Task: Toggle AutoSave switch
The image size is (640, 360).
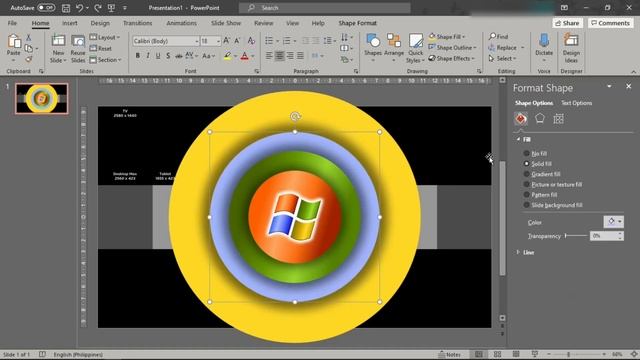Action: (46, 8)
